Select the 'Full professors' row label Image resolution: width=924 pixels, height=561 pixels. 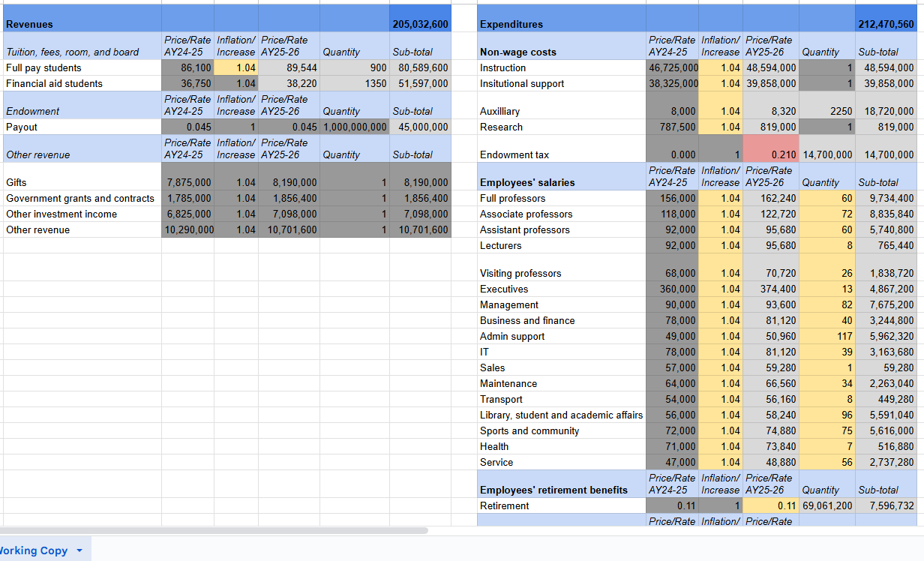(x=561, y=198)
